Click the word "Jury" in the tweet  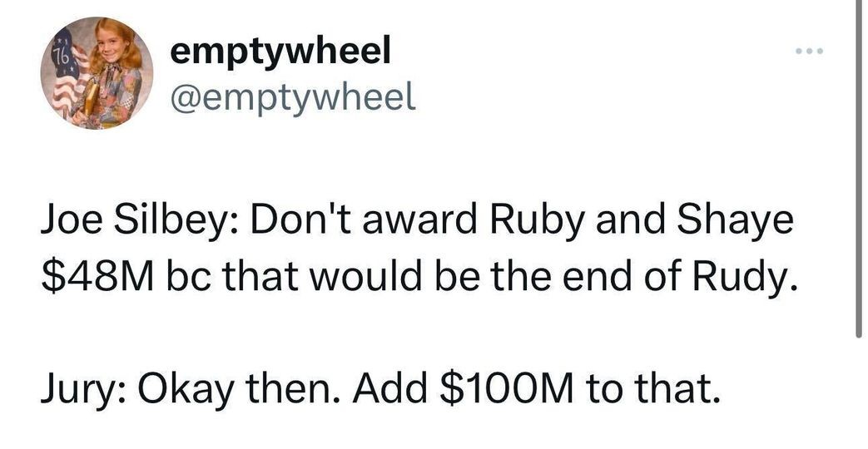click(x=75, y=387)
